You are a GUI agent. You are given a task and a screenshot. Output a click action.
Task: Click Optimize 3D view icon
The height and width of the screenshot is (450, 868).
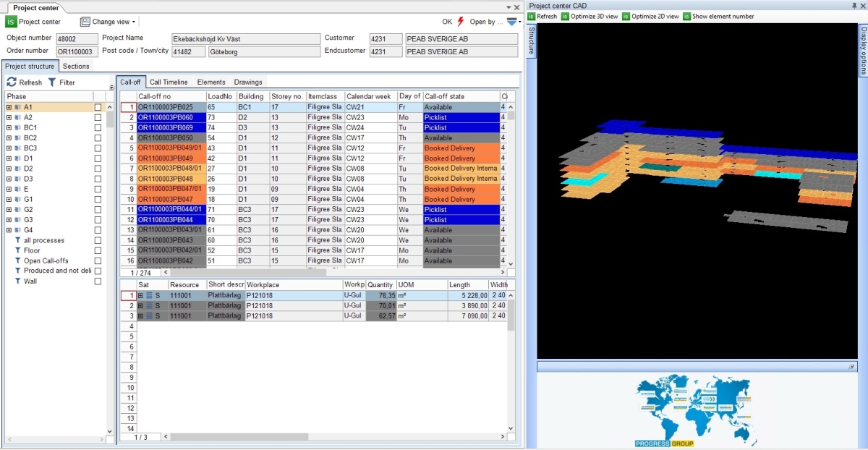pos(565,16)
